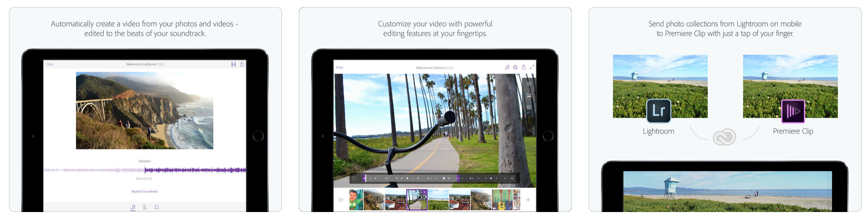The height and width of the screenshot is (219, 868).
Task: Select the child in green shirt thumbnail
Action: (x=357, y=200)
